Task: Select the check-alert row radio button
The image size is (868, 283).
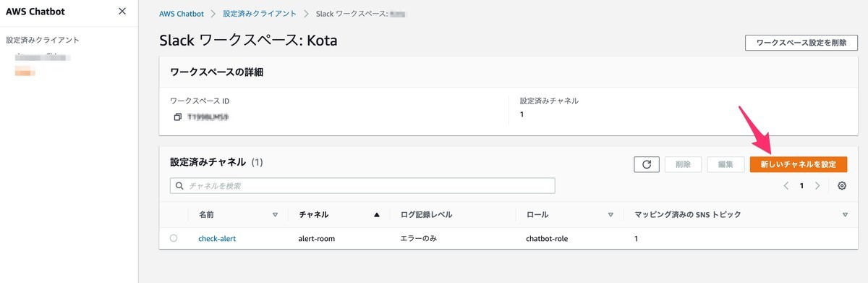Action: pos(174,238)
